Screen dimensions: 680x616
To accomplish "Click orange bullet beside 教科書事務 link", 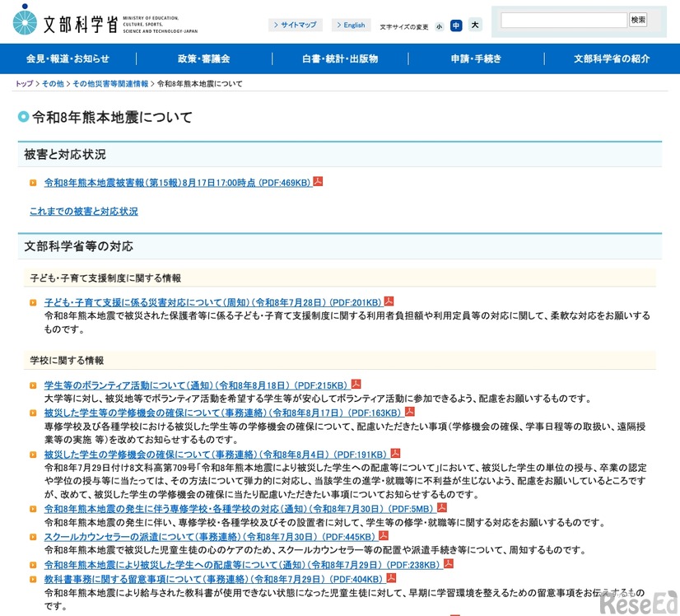I will point(33,580).
